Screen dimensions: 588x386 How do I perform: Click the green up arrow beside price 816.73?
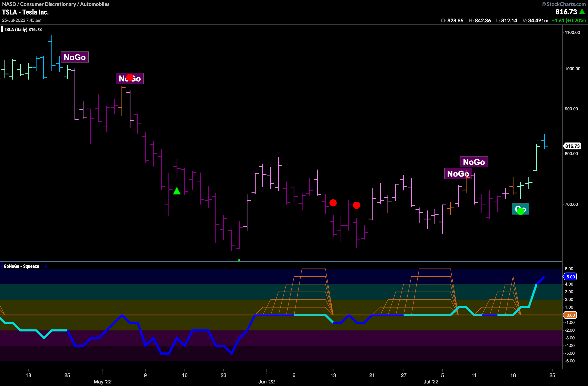click(x=582, y=11)
